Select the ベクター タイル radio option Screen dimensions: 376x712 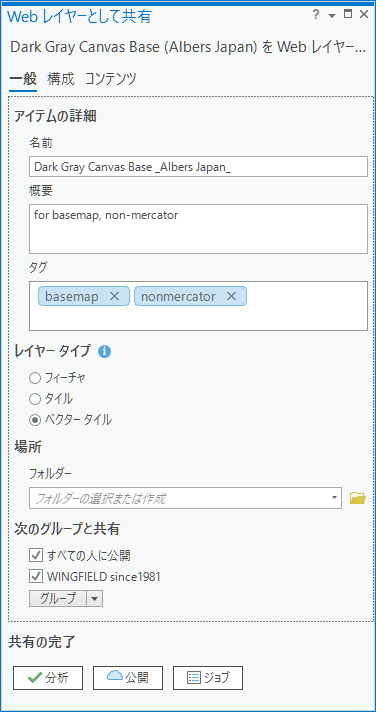point(35,420)
